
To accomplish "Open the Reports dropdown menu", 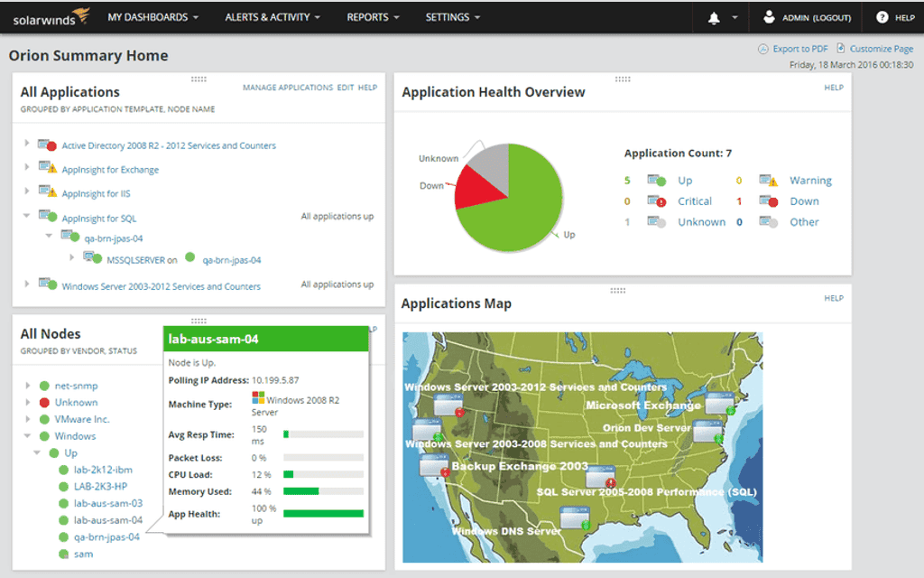I will coord(373,17).
